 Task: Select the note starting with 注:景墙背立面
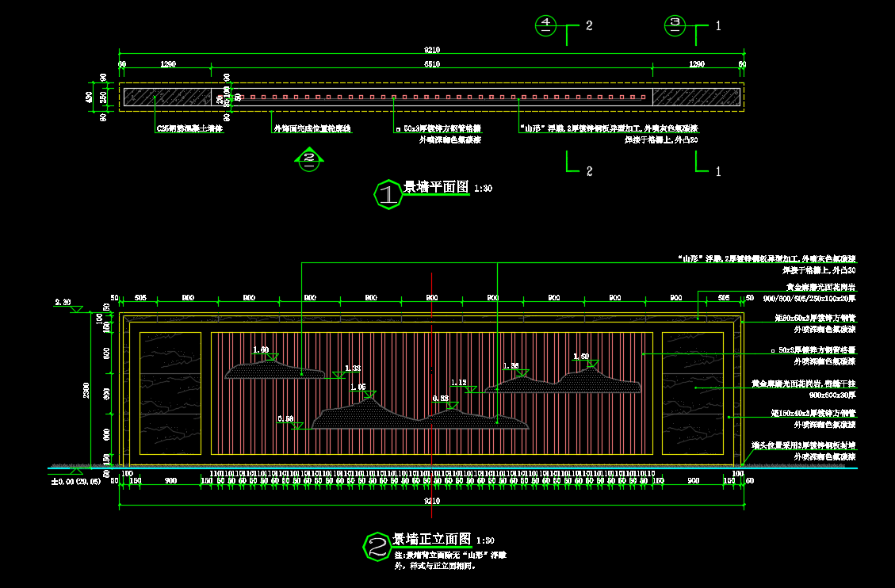coord(450,560)
